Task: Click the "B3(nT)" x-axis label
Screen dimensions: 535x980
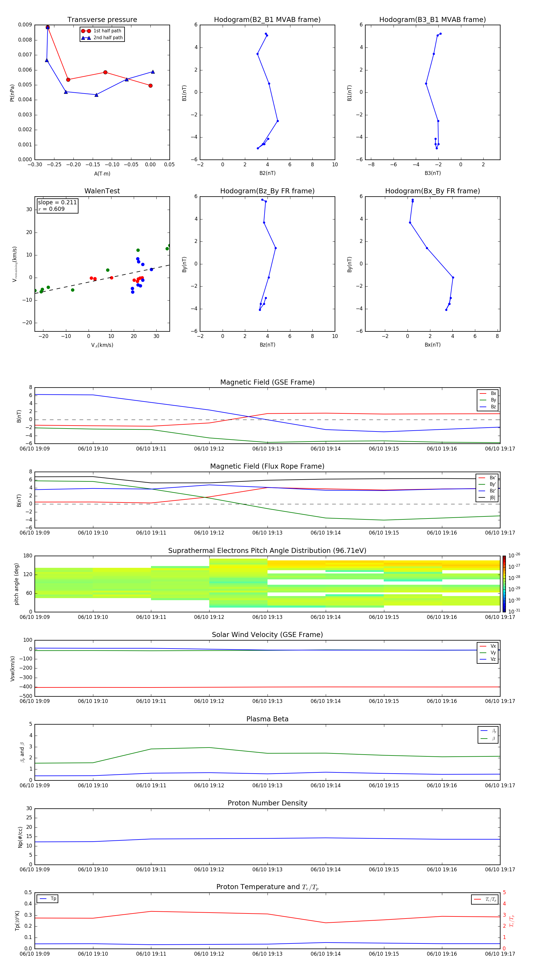Action: [432, 173]
